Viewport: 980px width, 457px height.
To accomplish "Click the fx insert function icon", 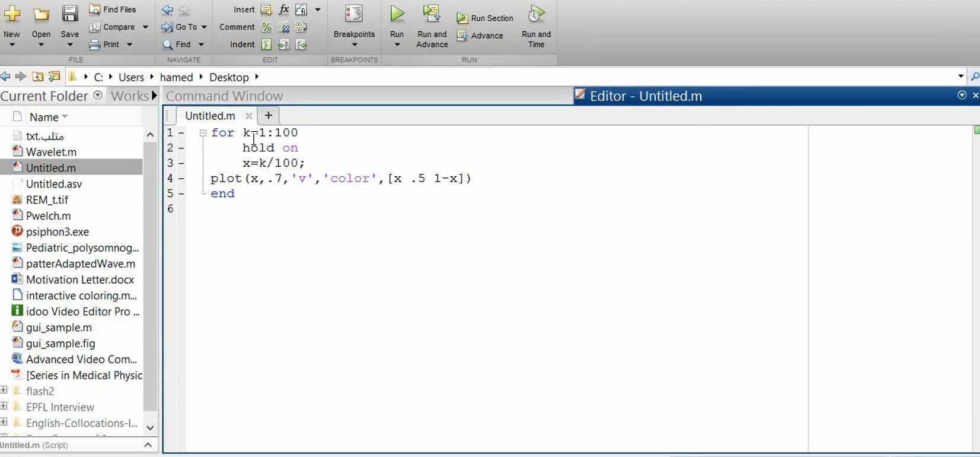I will coord(284,9).
